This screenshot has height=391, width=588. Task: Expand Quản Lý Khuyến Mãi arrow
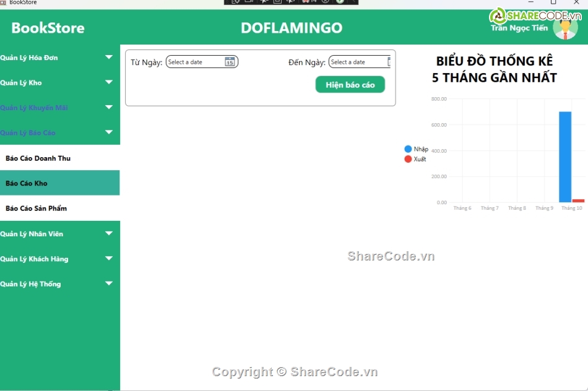point(109,108)
